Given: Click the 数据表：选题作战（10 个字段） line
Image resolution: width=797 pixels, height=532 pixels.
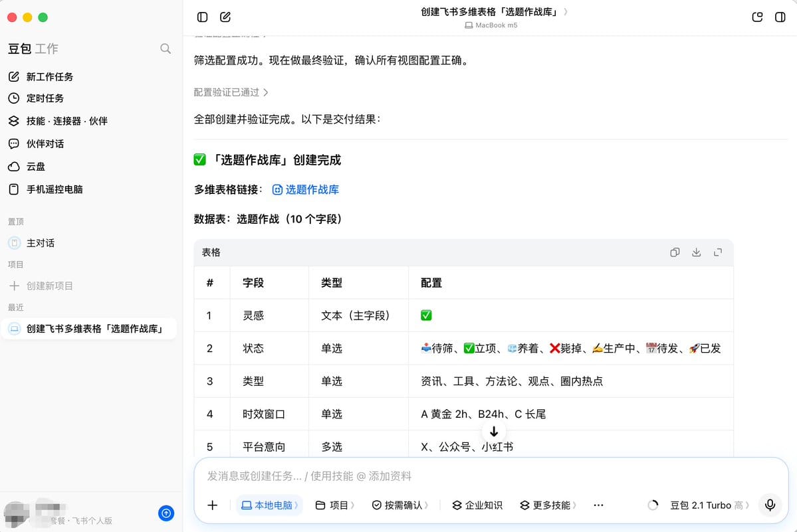Looking at the screenshot, I should [269, 219].
